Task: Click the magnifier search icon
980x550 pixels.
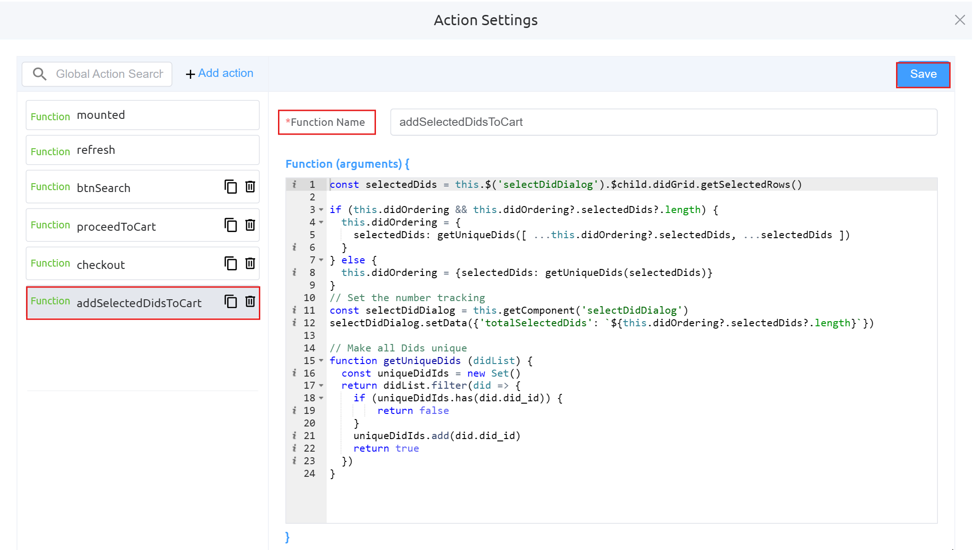Action: [x=40, y=74]
